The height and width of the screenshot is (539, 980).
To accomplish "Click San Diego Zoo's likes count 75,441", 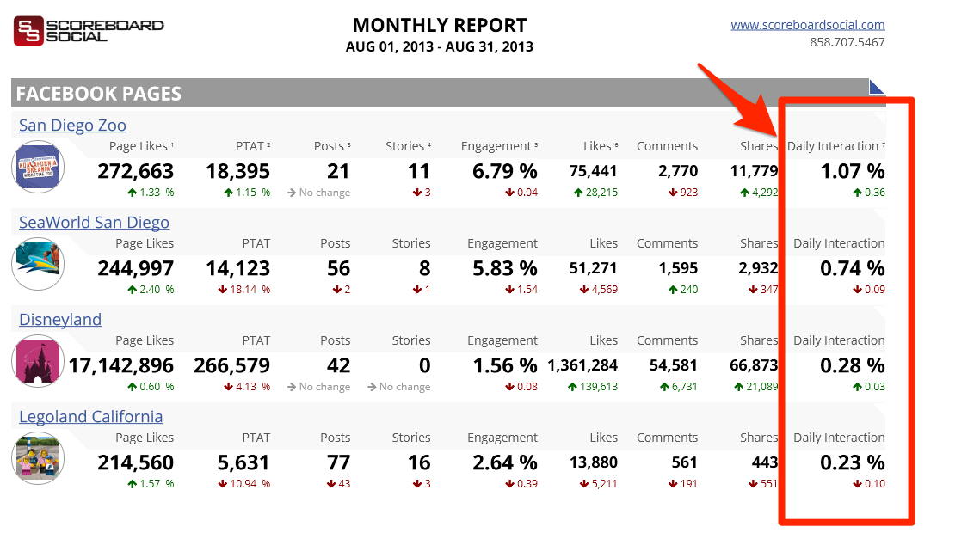I will [x=593, y=171].
